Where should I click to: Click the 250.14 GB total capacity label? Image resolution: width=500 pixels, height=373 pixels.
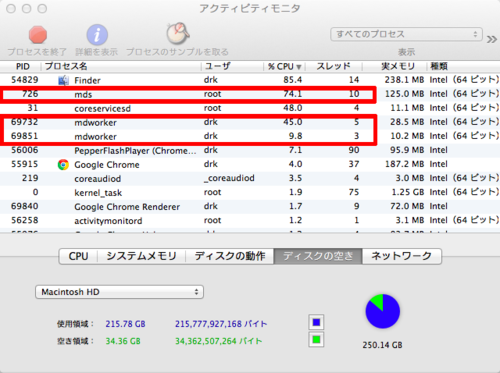(x=382, y=345)
